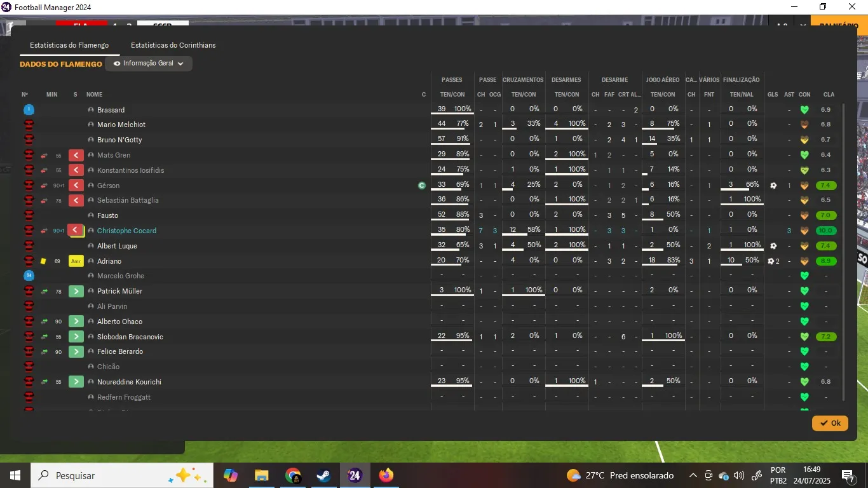Sort by the FINALIZAÇÃO column header
The width and height of the screenshot is (868, 488).
coord(741,80)
